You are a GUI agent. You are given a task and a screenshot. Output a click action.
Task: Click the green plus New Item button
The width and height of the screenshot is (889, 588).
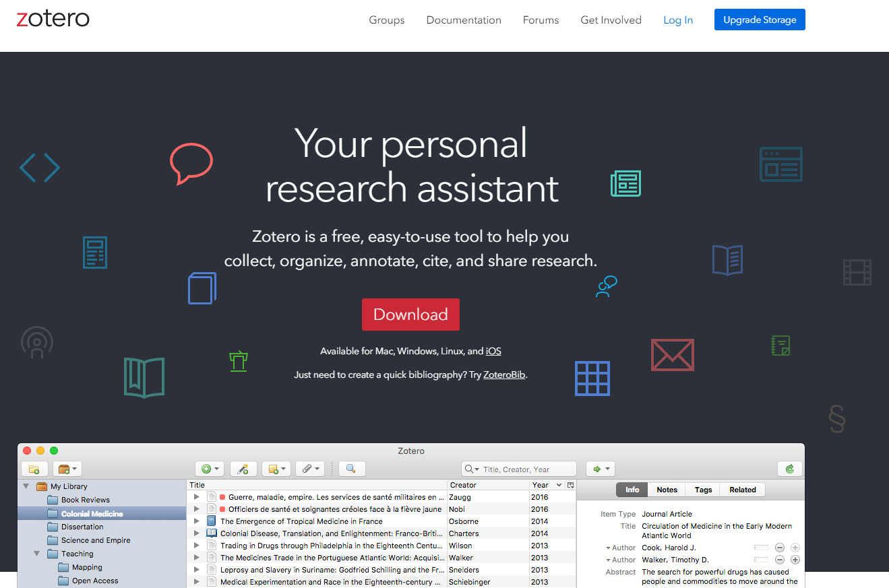[x=210, y=469]
